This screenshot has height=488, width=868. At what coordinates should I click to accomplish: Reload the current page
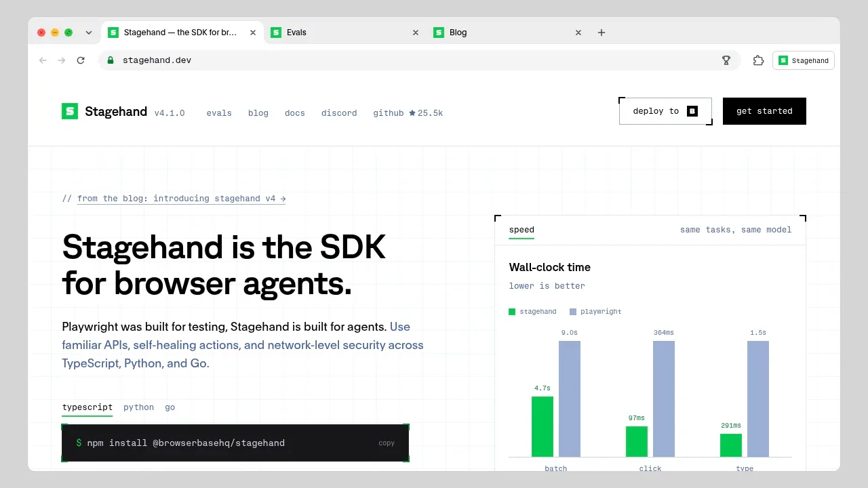click(x=81, y=60)
